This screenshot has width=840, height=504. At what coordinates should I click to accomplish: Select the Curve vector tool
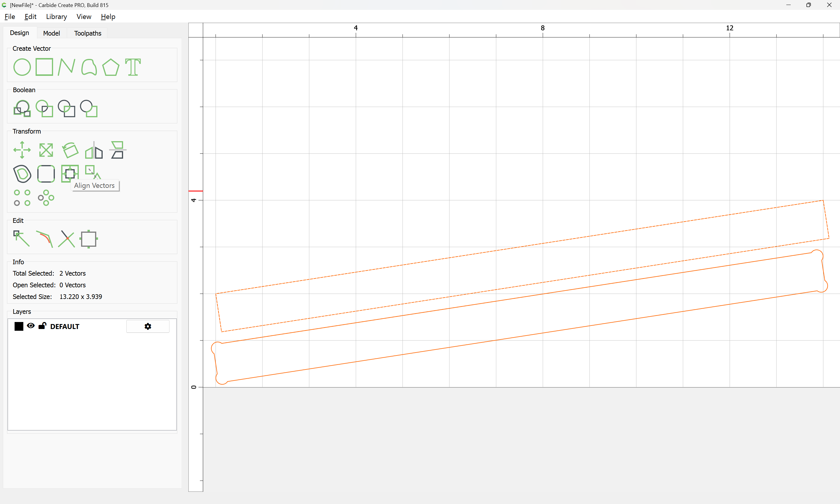(x=89, y=67)
